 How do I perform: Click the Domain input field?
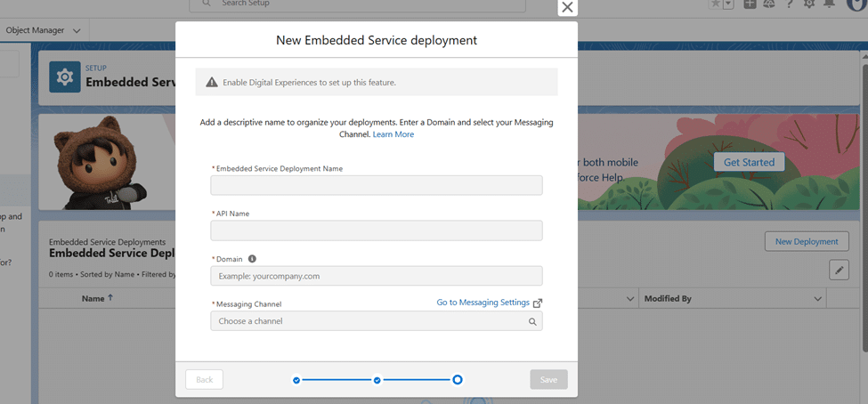click(377, 276)
